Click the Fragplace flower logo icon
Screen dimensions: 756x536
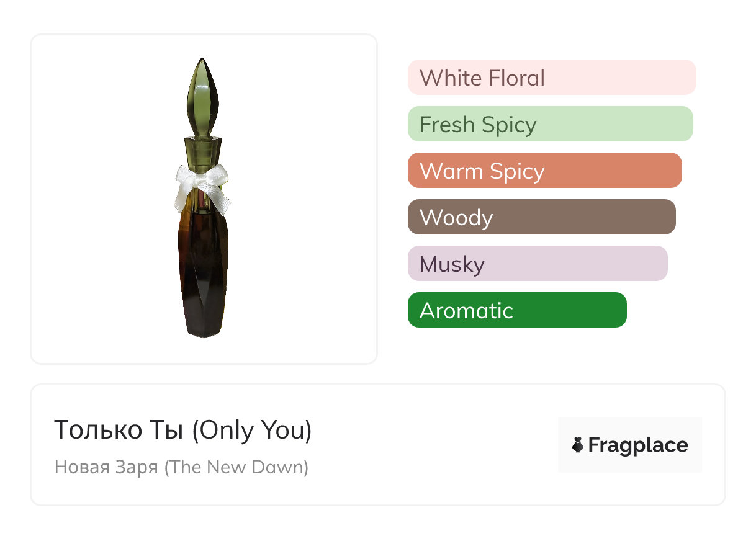click(578, 445)
